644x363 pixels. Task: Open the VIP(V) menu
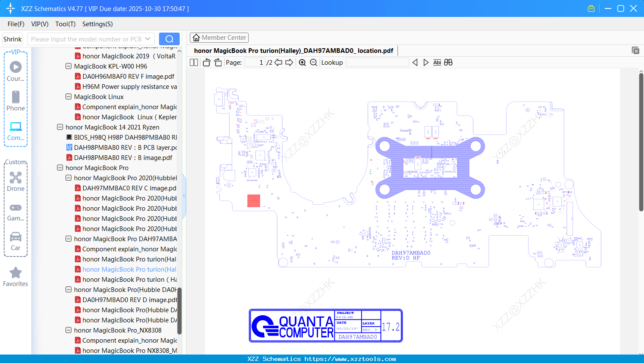[40, 24]
